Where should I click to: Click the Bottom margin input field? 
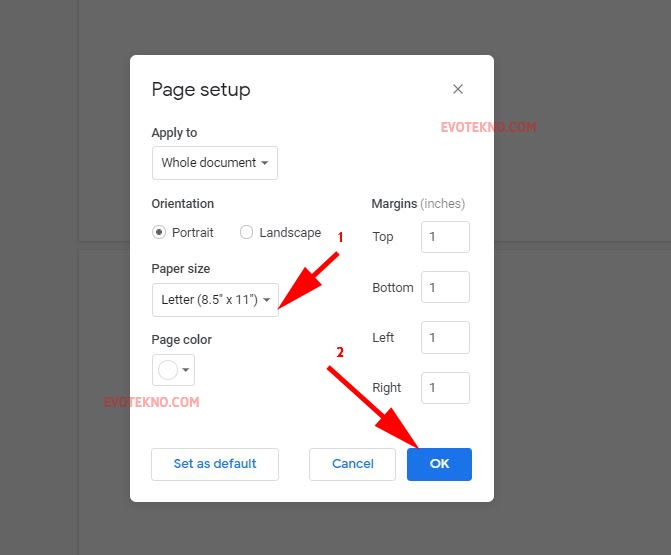[x=445, y=287]
